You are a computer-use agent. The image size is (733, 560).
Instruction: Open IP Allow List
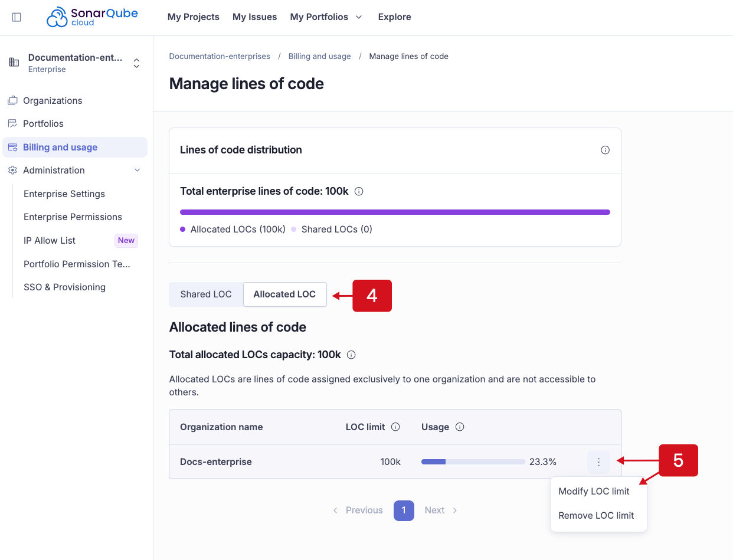tap(50, 240)
